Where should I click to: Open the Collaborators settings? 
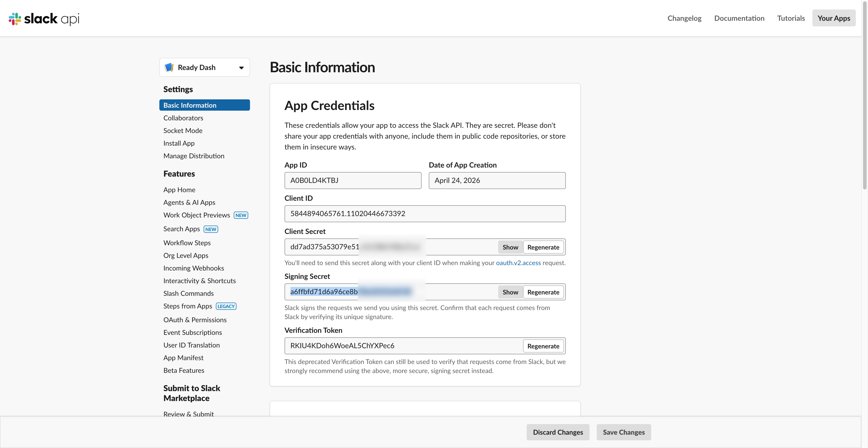point(183,118)
